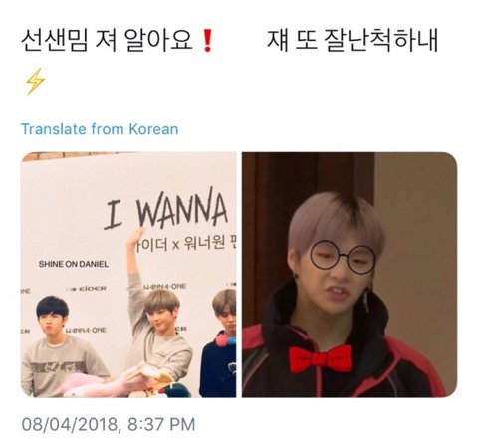Image resolution: width=478 pixels, height=448 pixels.
Task: Open the right photo with round glasses
Action: pos(350,275)
